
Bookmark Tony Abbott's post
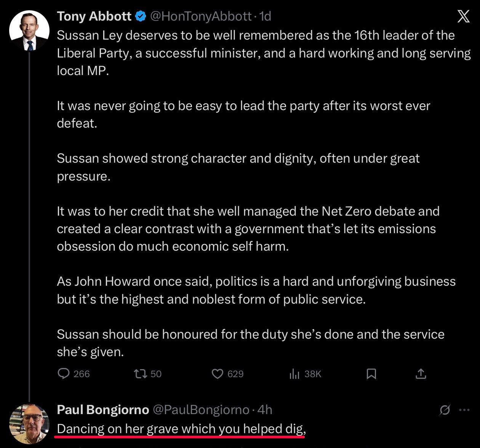[371, 374]
